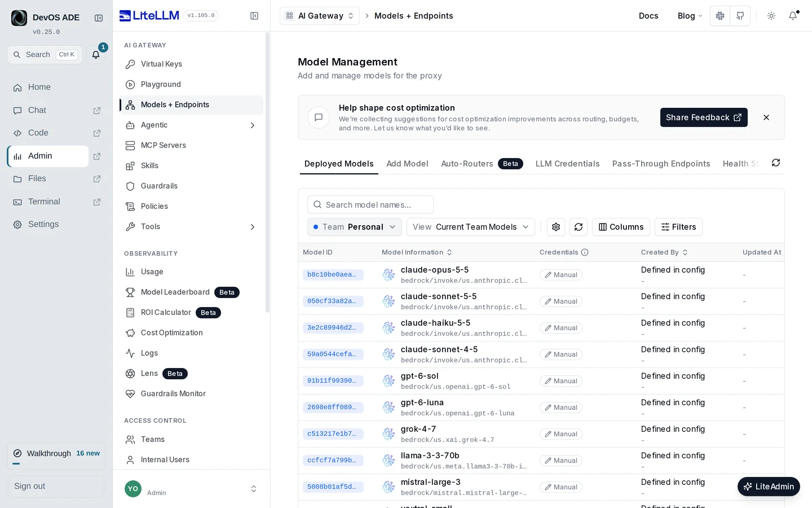Screen dimensions: 812x508
Task: Open the DevOS notifications bell with badge
Action: coord(96,55)
